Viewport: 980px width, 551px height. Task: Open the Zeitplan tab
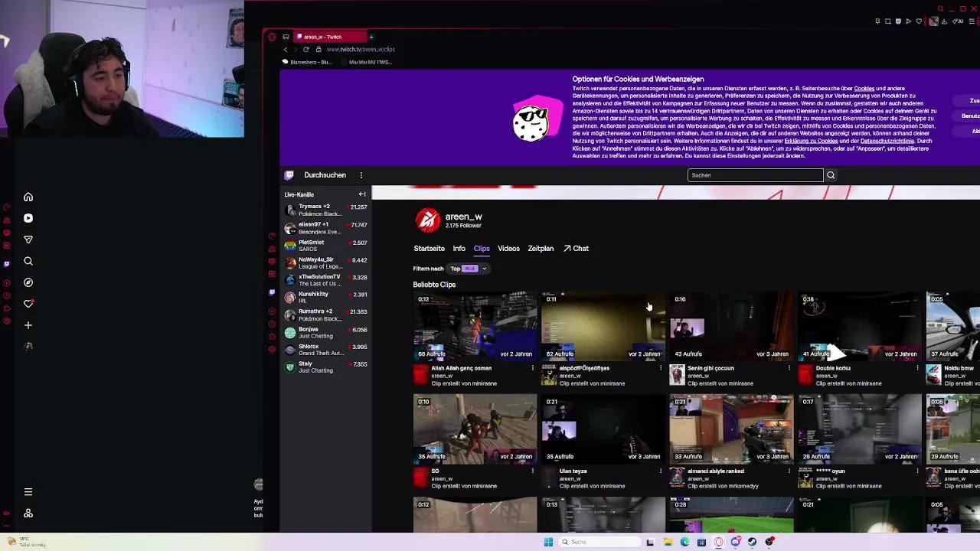pyautogui.click(x=541, y=249)
